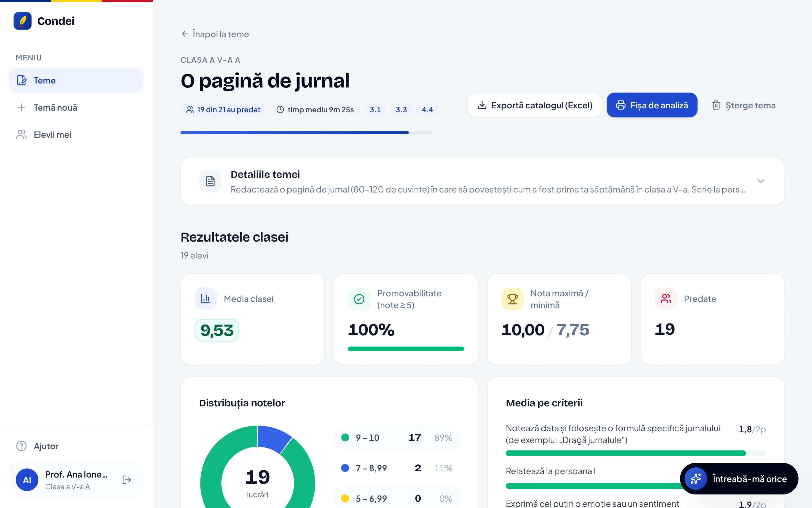Select the 9 – 10 grade legend row
The height and width of the screenshot is (508, 812).
click(x=397, y=437)
